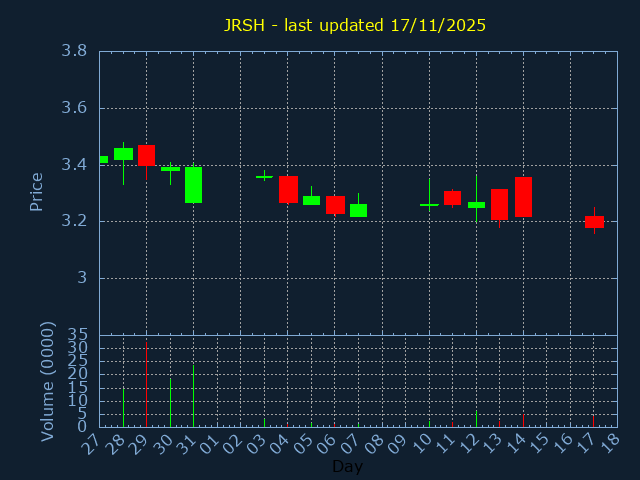640x480 pixels.
Task: Click the 35 volume tick label
Action: click(x=77, y=335)
